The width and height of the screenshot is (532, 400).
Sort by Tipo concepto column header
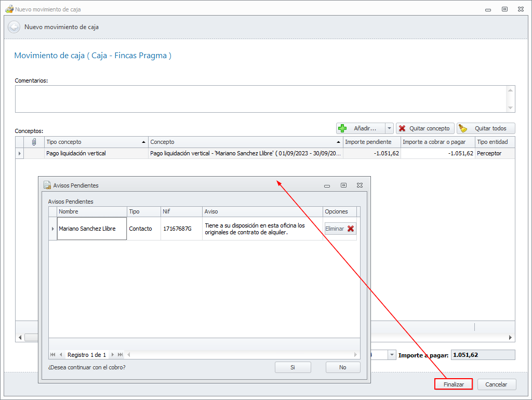[96, 142]
